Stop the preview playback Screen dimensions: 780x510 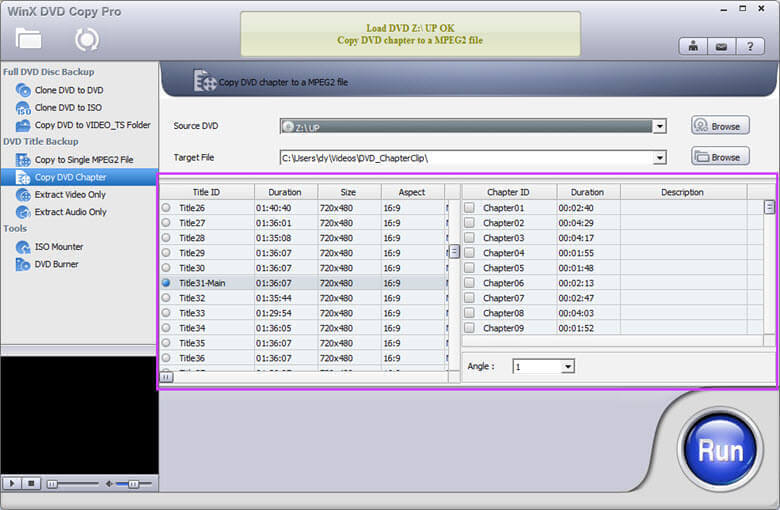coord(31,483)
